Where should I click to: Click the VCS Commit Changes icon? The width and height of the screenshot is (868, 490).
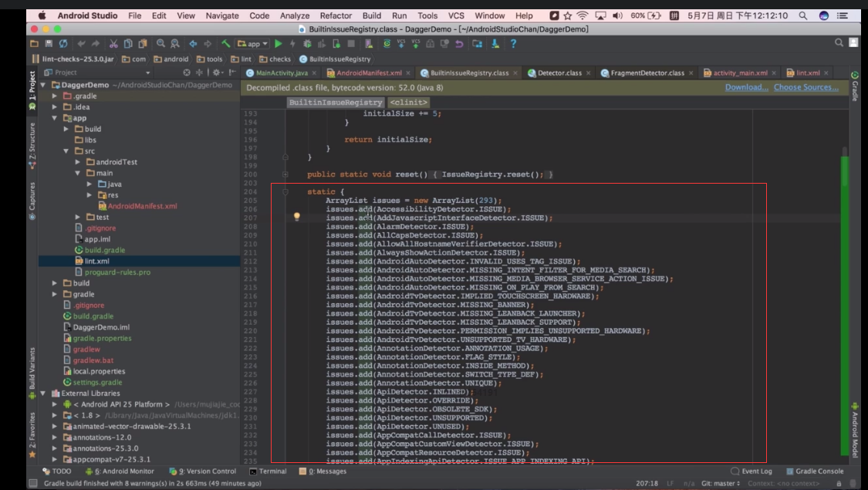point(415,44)
